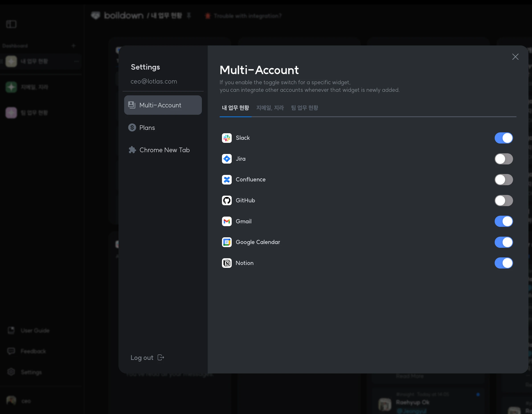
Task: Switch to the 팀 업무 현황 tab
Action: click(305, 108)
